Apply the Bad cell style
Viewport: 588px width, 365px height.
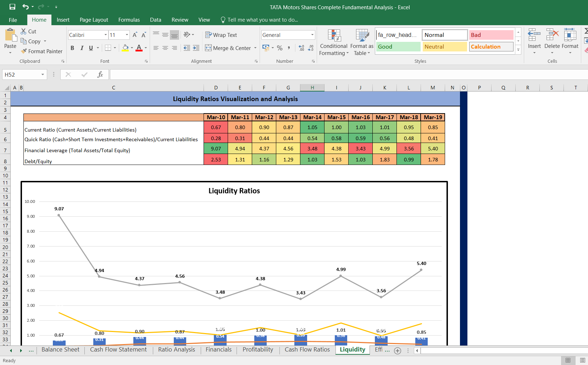(491, 35)
